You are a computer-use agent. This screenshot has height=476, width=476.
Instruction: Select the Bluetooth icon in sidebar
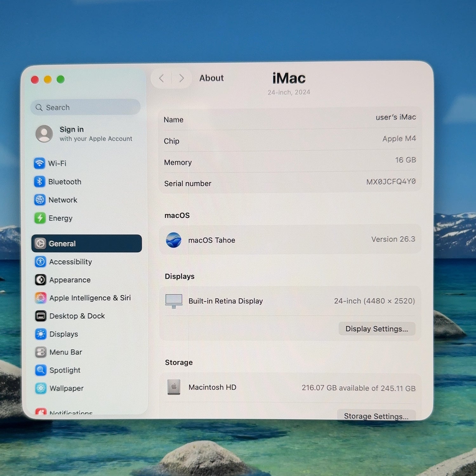pos(40,182)
